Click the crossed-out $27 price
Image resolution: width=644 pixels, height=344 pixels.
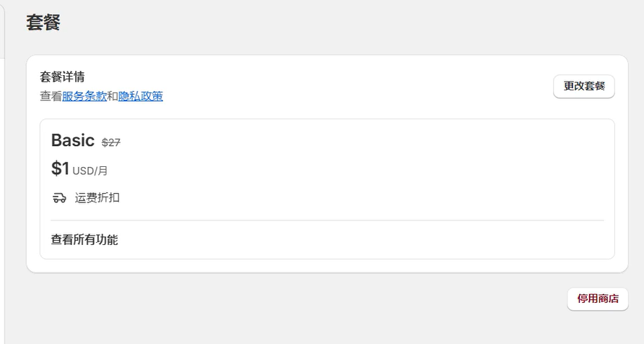pyautogui.click(x=111, y=142)
